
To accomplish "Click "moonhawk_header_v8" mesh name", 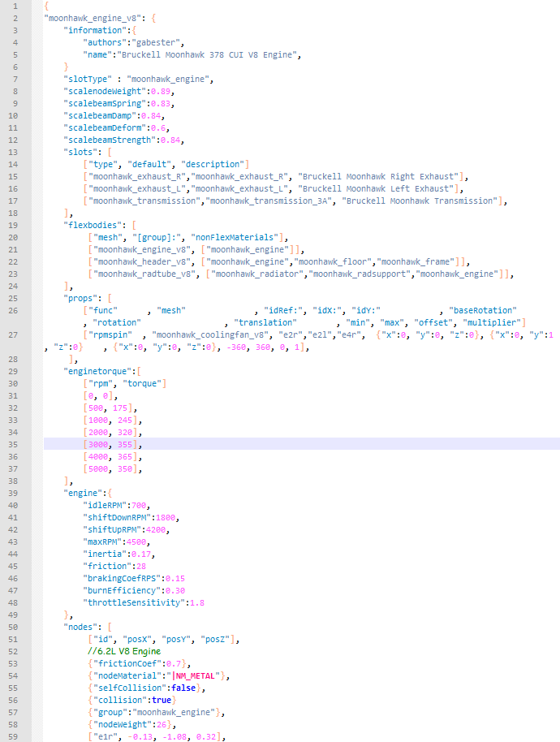I will (x=141, y=261).
